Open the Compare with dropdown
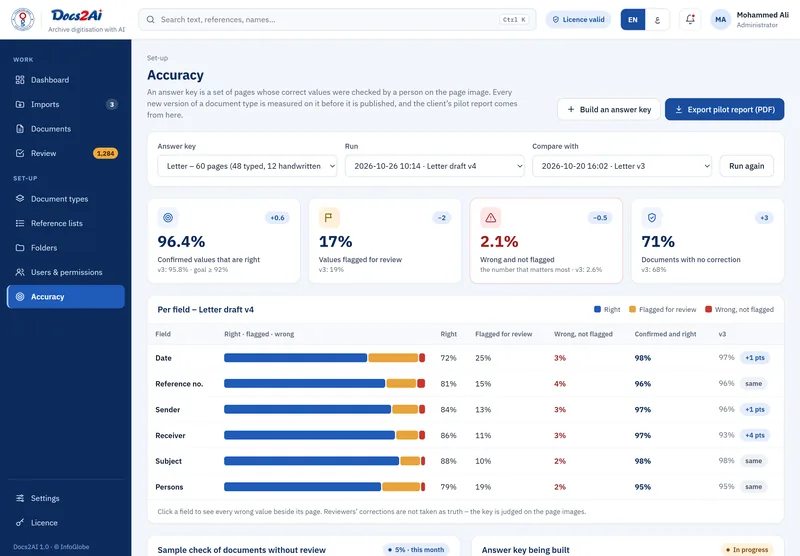This screenshot has height=556, width=800. pos(622,166)
